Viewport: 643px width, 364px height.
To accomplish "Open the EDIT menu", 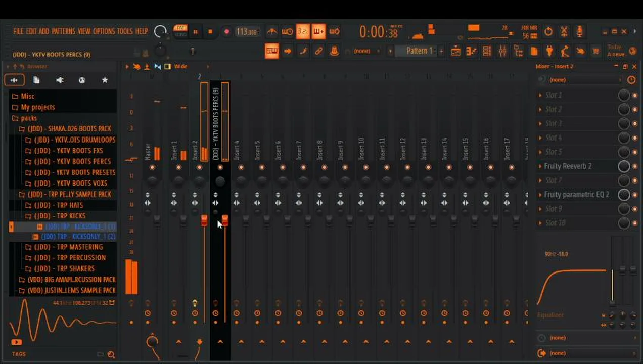I will coord(31,31).
